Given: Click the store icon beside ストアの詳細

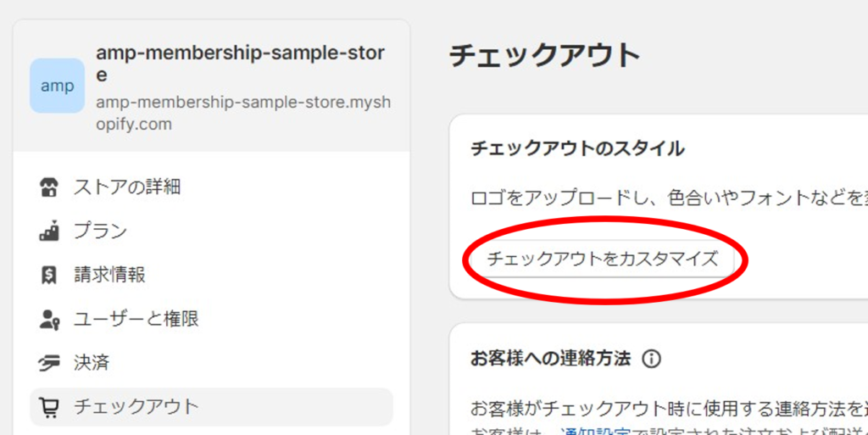Looking at the screenshot, I should [x=49, y=187].
